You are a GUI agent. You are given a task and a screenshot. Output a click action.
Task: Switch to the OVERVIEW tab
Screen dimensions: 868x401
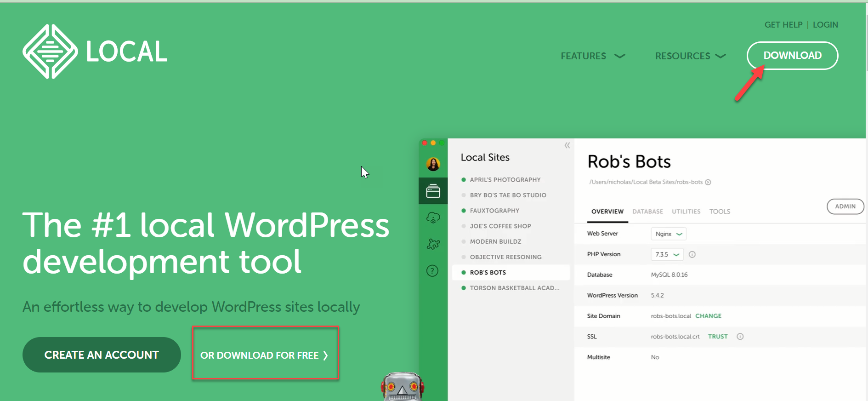(607, 212)
